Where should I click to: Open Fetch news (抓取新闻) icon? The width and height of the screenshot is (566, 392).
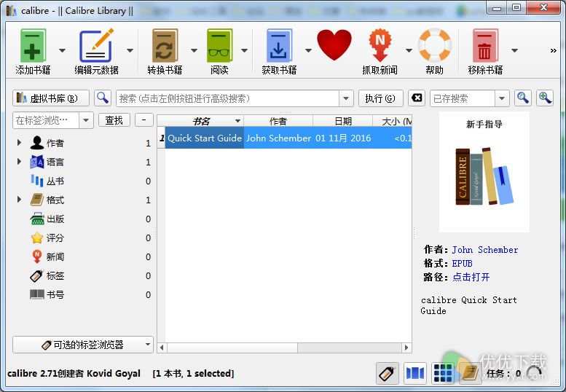(x=380, y=45)
